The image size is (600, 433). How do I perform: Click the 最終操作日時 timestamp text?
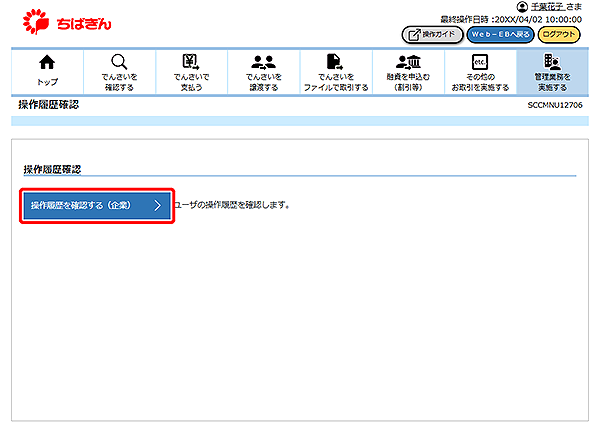click(x=510, y=19)
